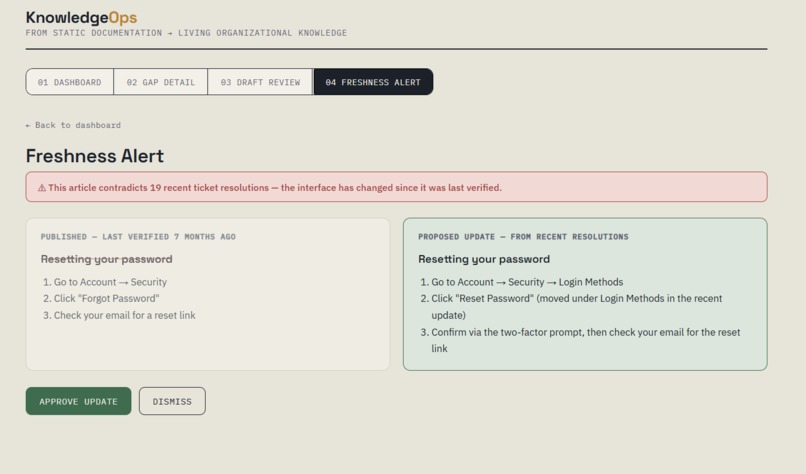Click proposed step 'Click "Reset Password"'
This screenshot has height=474, width=806.
[577, 306]
